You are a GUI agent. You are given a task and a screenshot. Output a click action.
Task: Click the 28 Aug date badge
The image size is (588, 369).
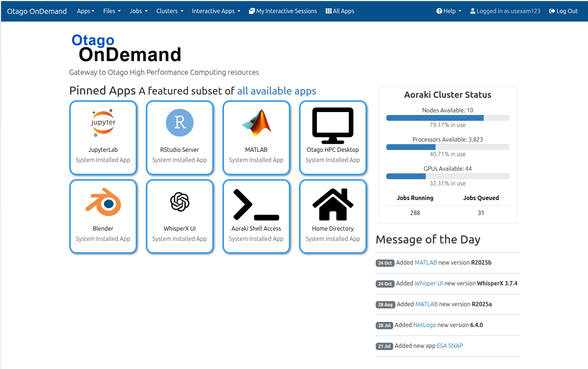(x=386, y=304)
